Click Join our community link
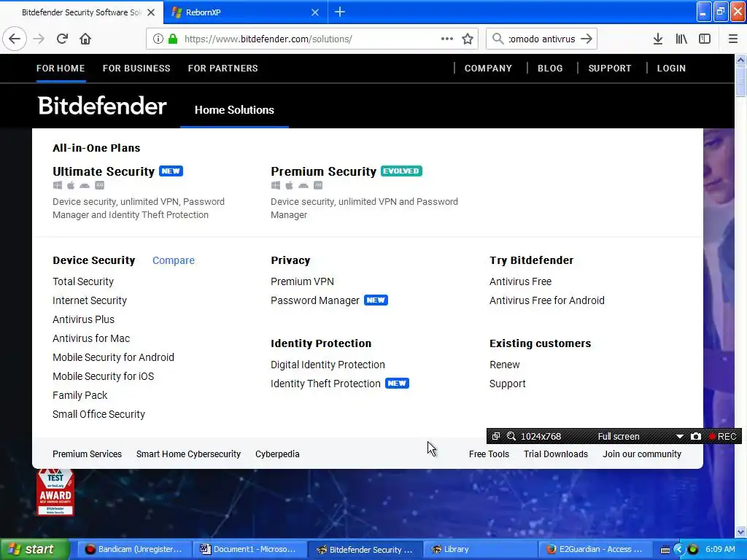This screenshot has width=747, height=560. 642,454
